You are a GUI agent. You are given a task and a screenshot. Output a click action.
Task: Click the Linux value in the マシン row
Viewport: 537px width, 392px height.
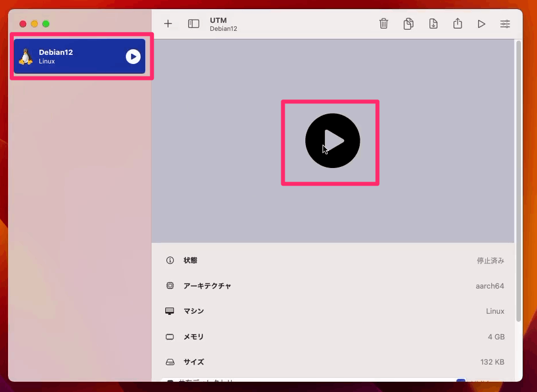tap(495, 311)
